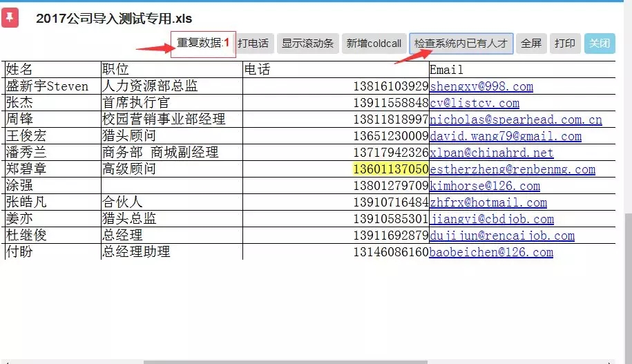Select name cell 郑碧章
This screenshot has height=364, width=632.
pos(52,169)
